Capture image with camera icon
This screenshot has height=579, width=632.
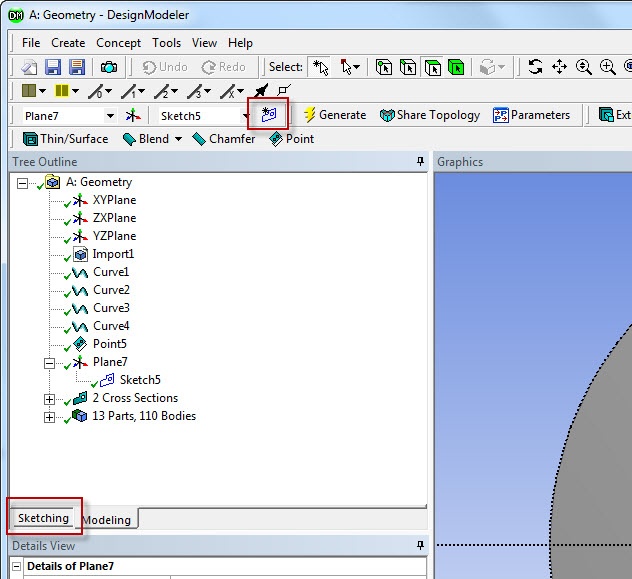(108, 67)
